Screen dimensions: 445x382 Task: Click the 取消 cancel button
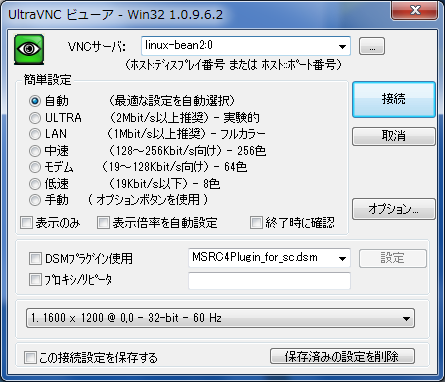coord(394,136)
